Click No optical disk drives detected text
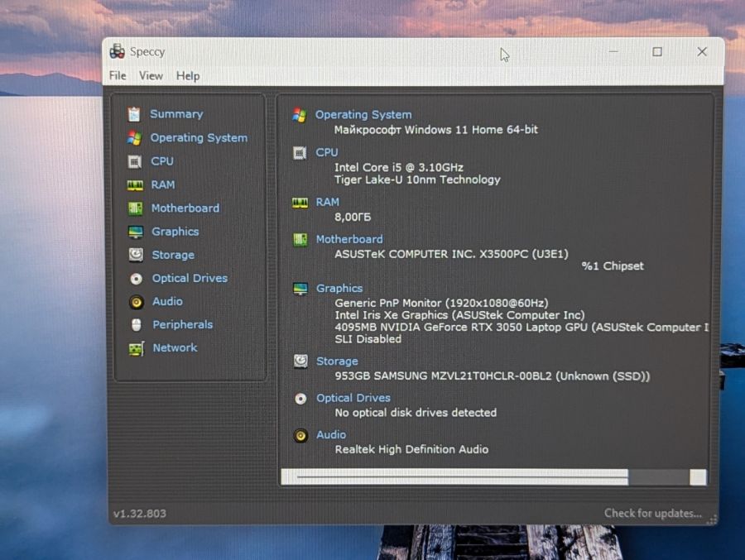 pyautogui.click(x=416, y=413)
